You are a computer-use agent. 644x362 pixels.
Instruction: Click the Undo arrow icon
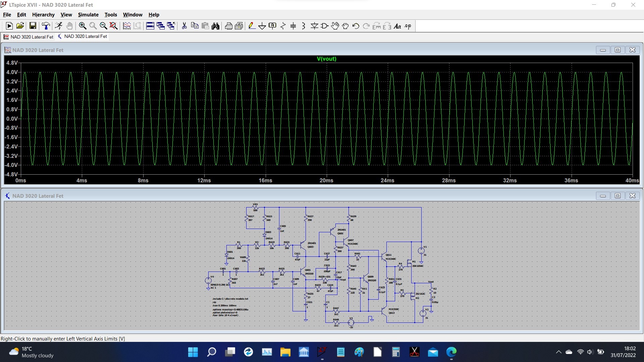coord(356,26)
